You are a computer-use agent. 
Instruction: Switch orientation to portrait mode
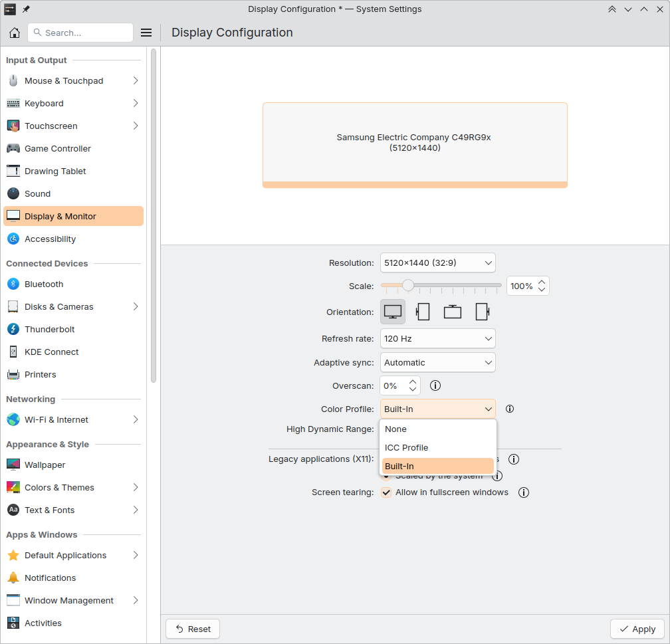click(423, 311)
